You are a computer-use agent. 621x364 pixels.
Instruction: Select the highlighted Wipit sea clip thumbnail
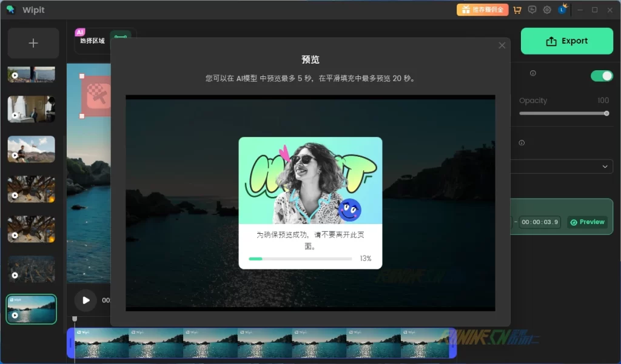coord(31,309)
